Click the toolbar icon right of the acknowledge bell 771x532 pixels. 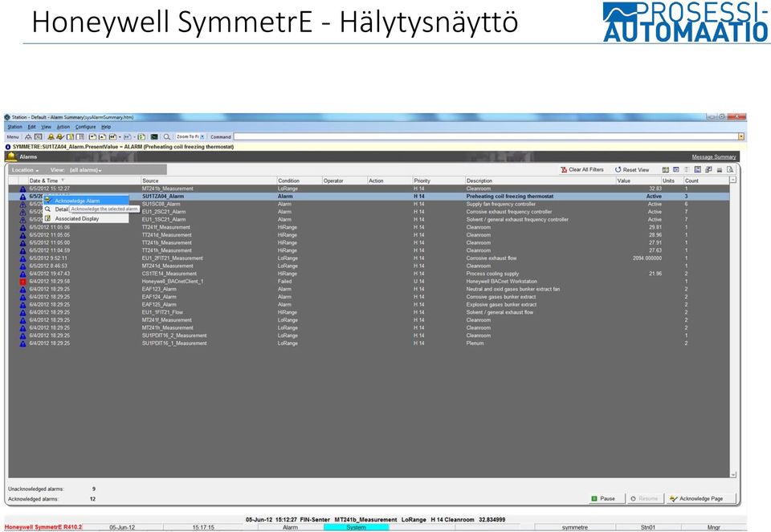[x=71, y=136]
